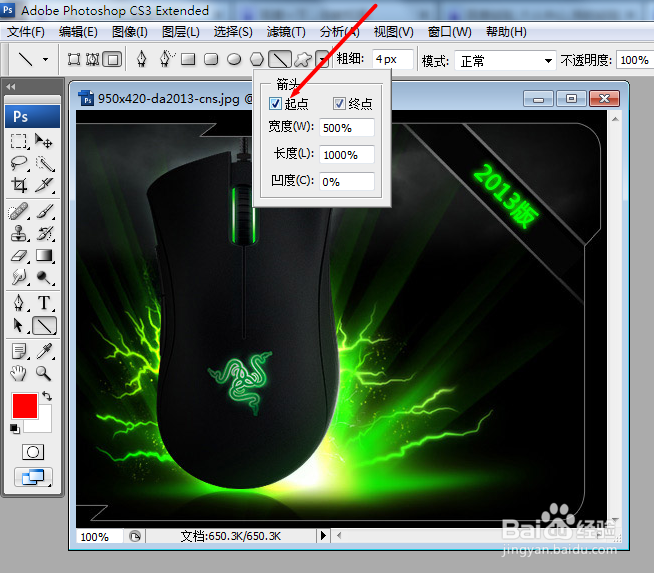Select the Eyedropper tool

(45, 351)
